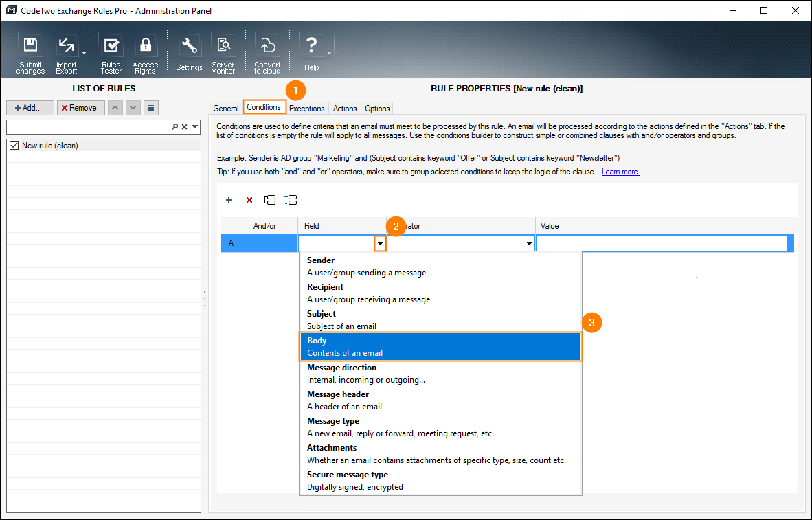Expand the search filter dropdown arrow

point(194,126)
